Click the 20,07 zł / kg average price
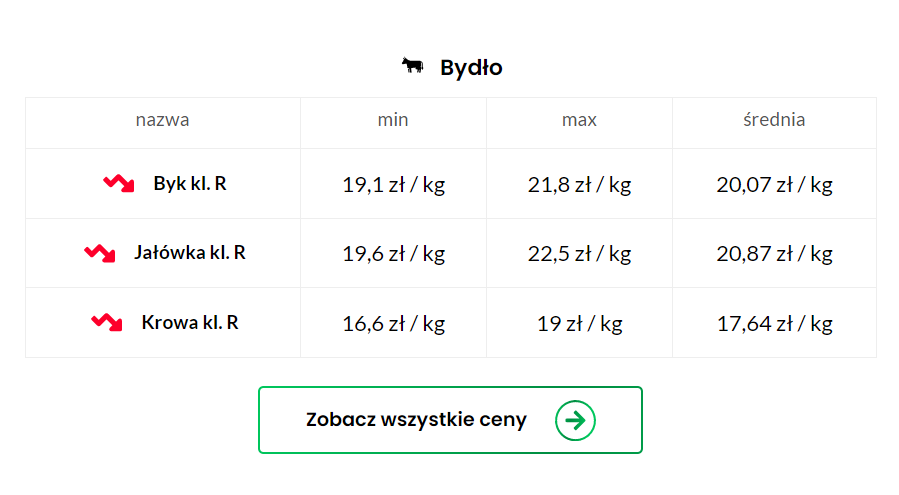The image size is (899, 495). click(x=774, y=185)
